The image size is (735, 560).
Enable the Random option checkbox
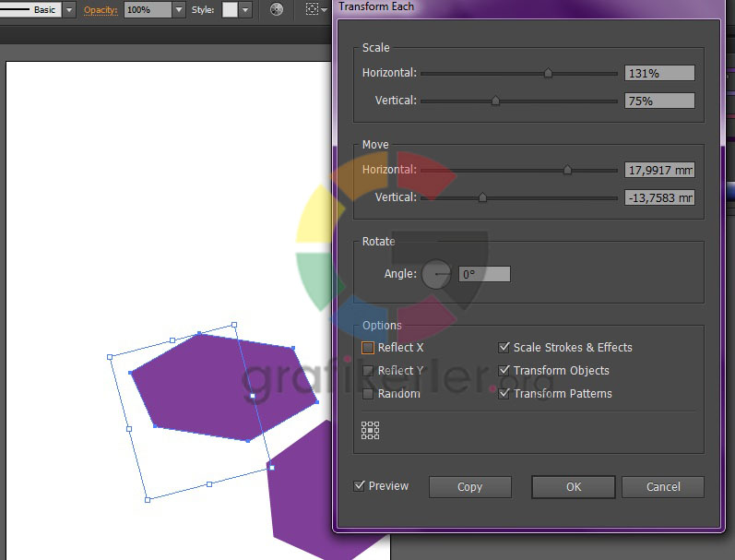pos(368,394)
